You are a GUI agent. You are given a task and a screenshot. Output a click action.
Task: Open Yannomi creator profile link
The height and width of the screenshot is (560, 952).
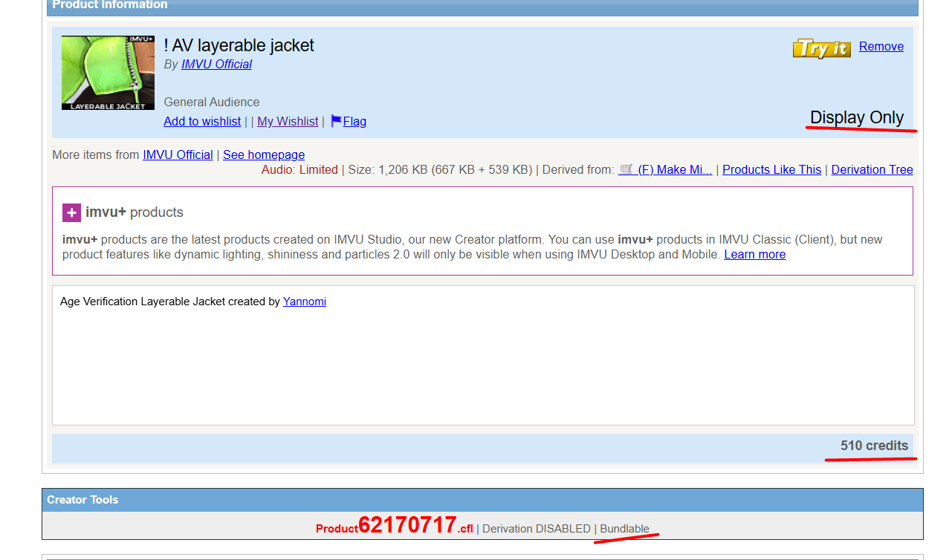tap(304, 302)
